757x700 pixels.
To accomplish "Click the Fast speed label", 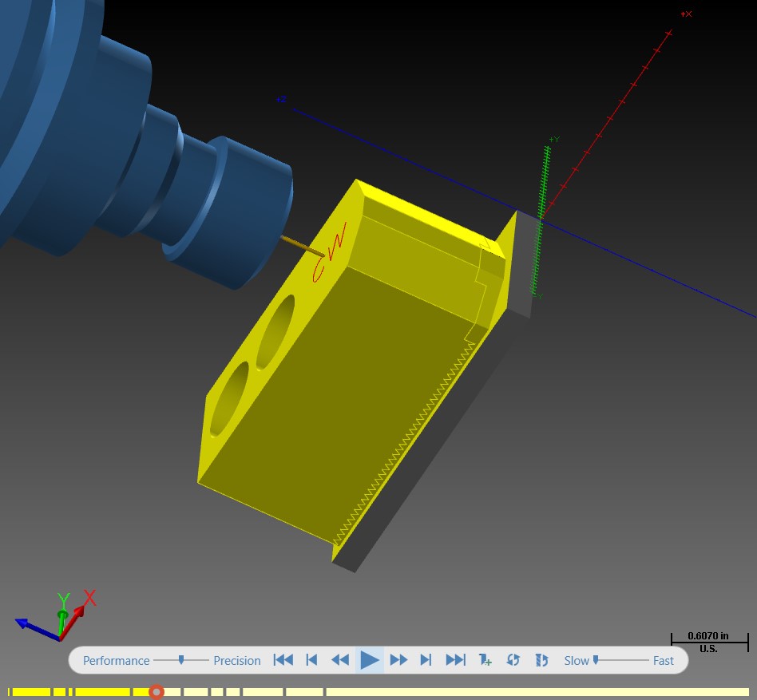I will click(x=664, y=660).
